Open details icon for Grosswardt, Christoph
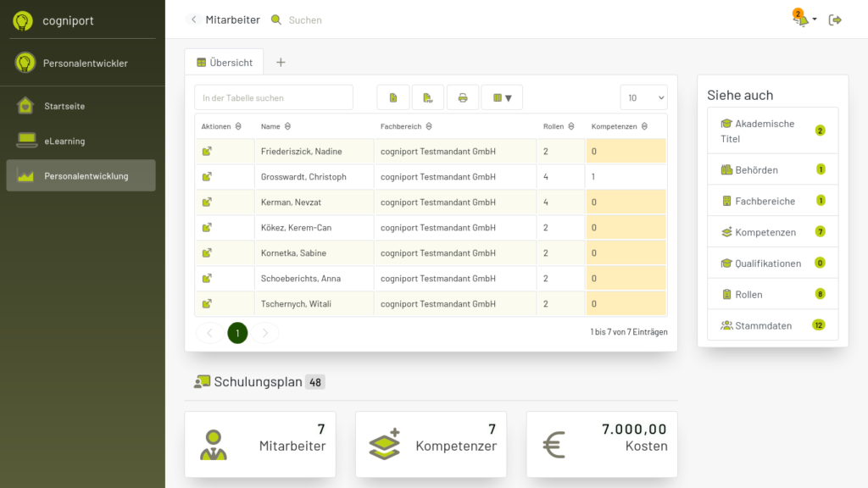Image resolution: width=868 pixels, height=488 pixels. point(207,177)
